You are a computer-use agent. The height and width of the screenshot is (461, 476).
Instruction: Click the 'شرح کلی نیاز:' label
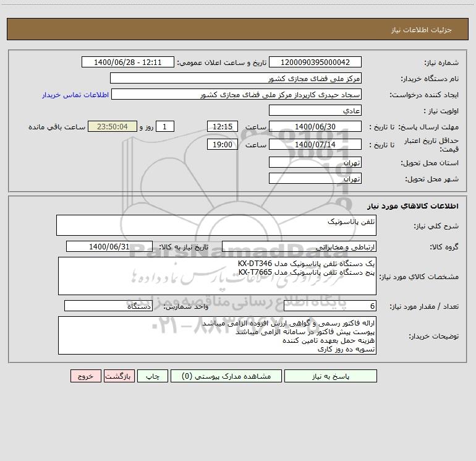[x=436, y=226]
